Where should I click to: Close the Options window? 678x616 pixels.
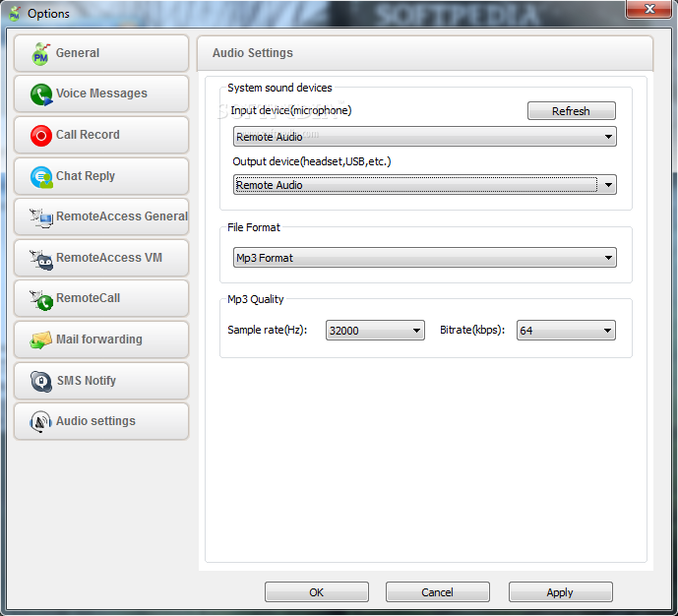[x=648, y=9]
